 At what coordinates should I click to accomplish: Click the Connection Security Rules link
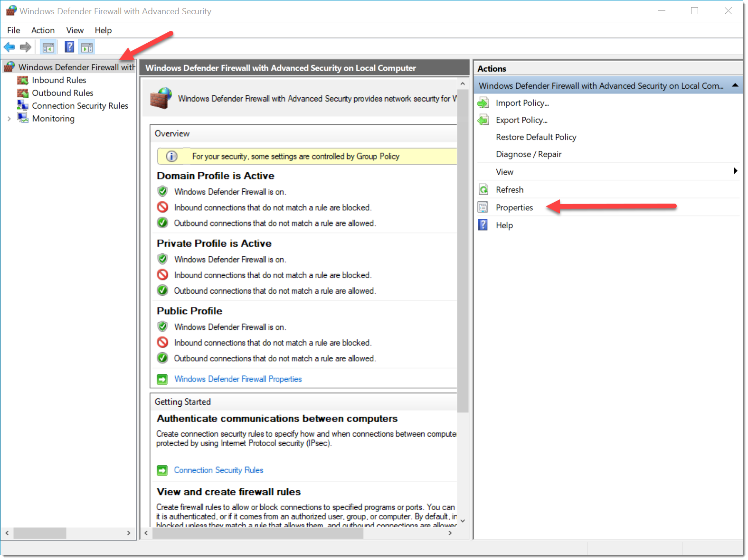pyautogui.click(x=218, y=470)
